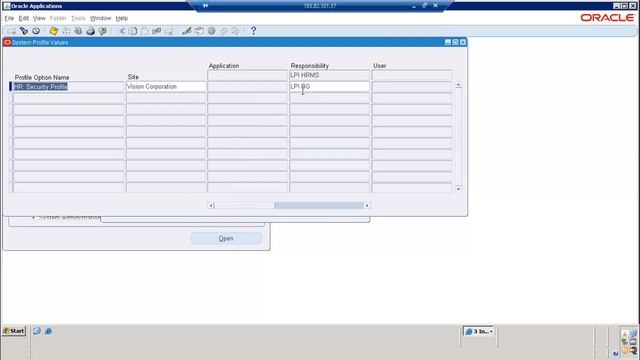This screenshot has width=640, height=360.
Task: Expand the 3 In... taskbar group
Action: point(479,331)
